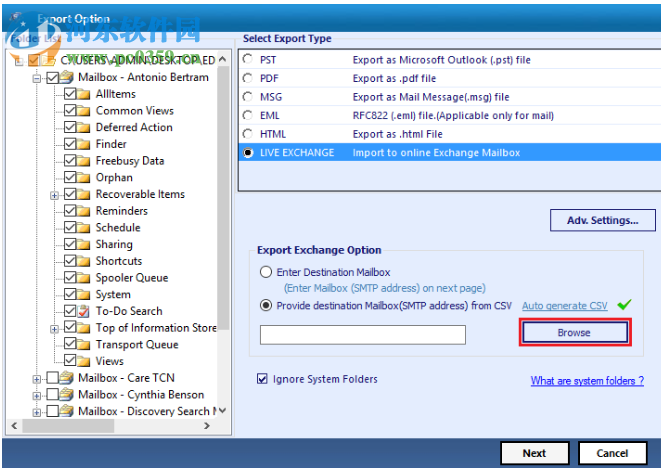Open the What are system folders link

click(587, 381)
